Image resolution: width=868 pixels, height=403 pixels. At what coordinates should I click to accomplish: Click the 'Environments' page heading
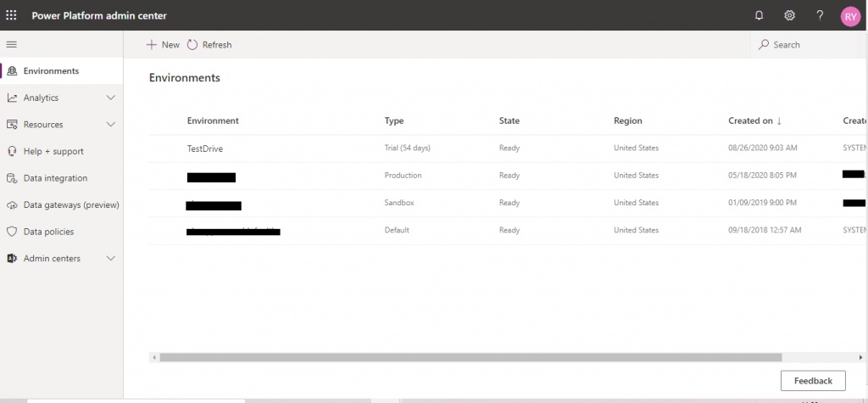coord(184,77)
